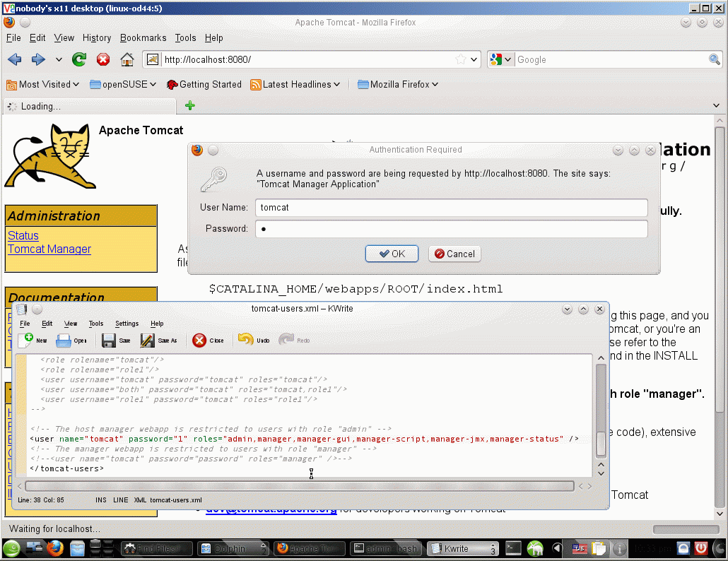The height and width of the screenshot is (561, 728).
Task: Click the red power button panel icon
Action: (700, 548)
